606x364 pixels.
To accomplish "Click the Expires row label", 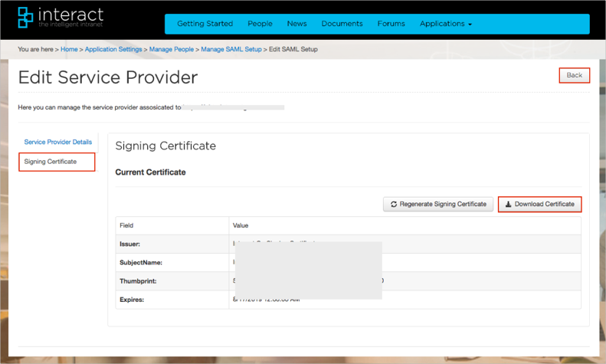I will 132,299.
